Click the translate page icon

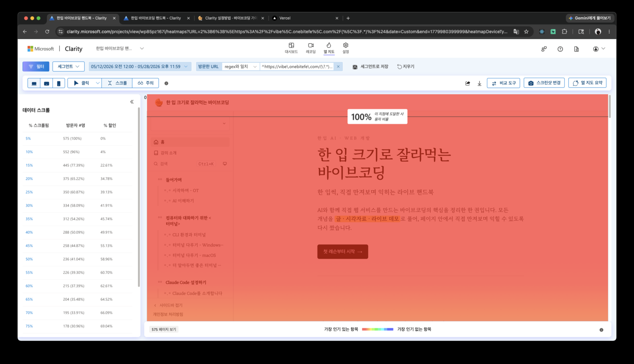coord(516,32)
